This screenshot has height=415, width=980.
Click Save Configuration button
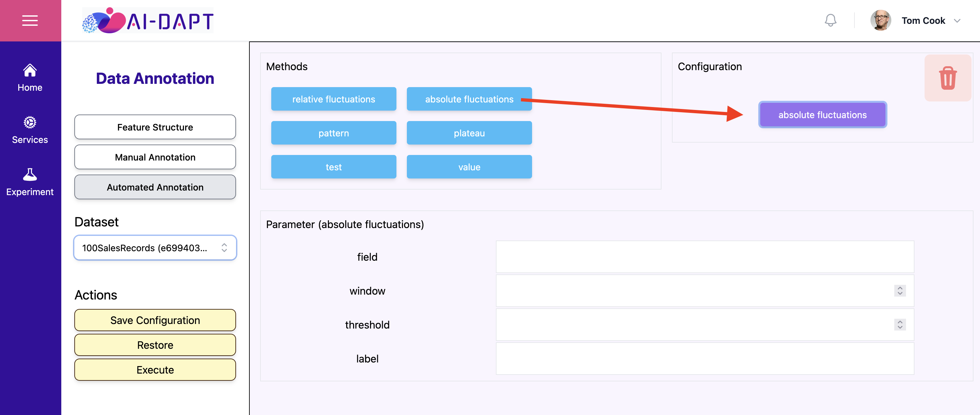click(155, 320)
